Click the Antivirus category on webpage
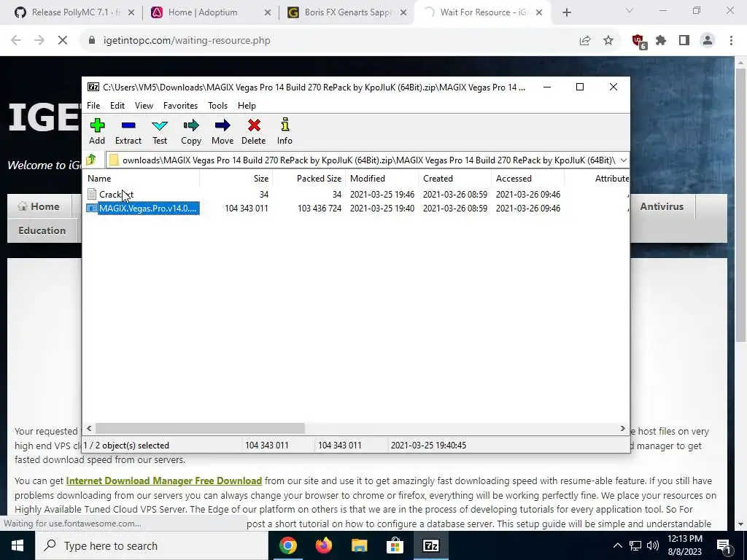747x560 pixels. [662, 206]
